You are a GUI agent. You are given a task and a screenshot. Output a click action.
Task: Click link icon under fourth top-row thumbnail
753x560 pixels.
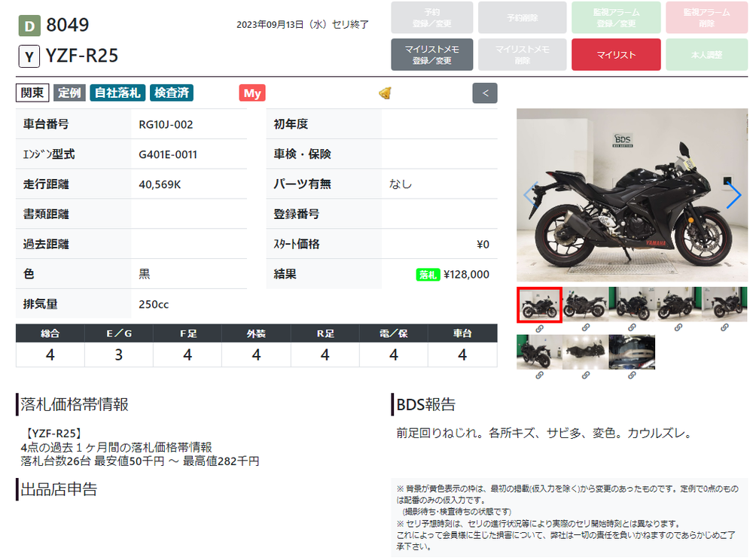[678, 327]
